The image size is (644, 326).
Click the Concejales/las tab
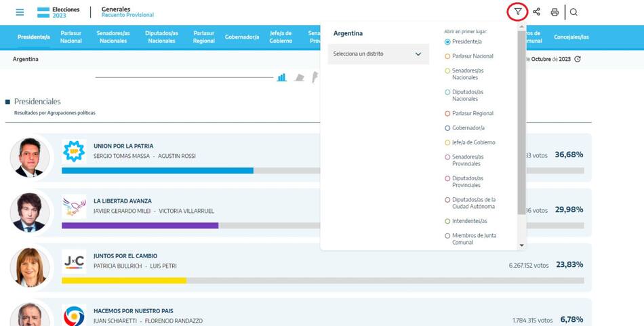coord(571,37)
